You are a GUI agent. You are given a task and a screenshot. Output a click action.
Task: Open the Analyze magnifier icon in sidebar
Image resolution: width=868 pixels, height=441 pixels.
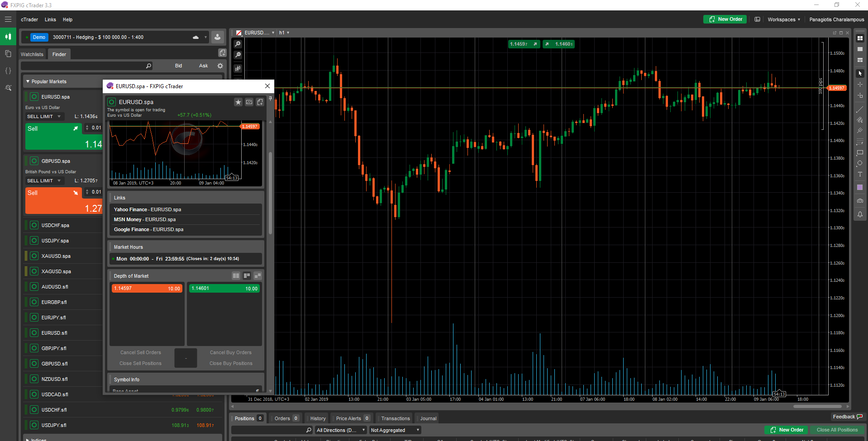point(8,88)
